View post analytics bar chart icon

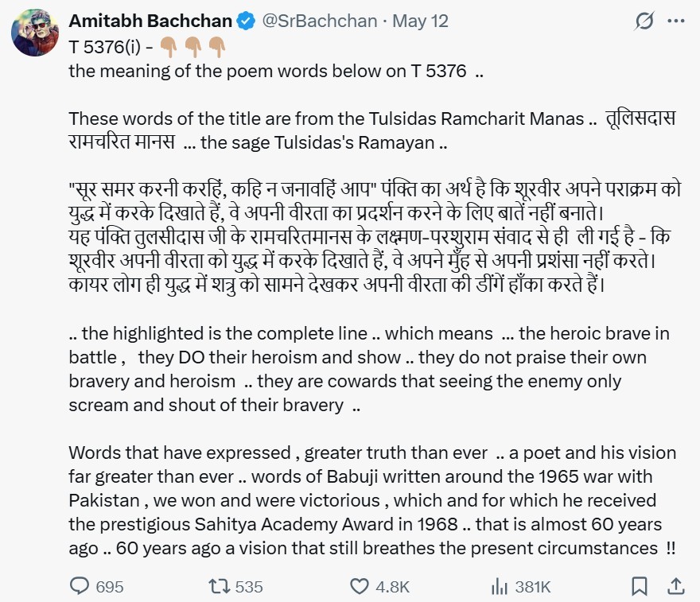point(499,586)
